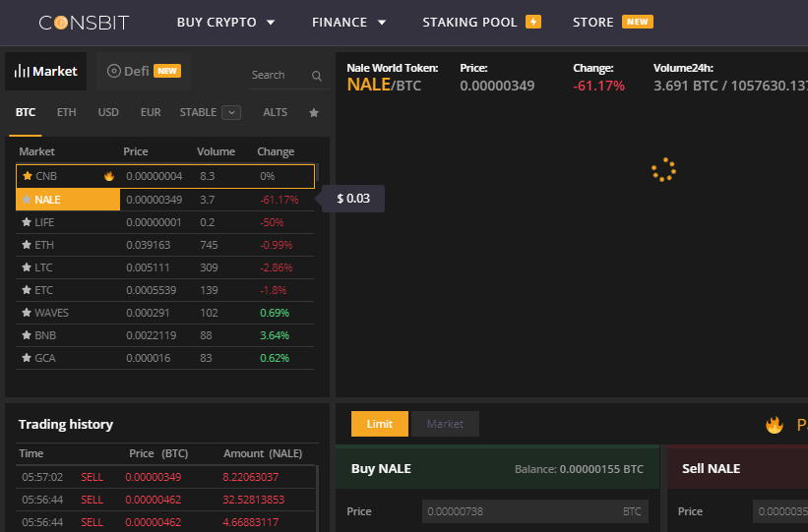Open the Finance menu
Image resolution: width=808 pixels, height=532 pixels.
click(340, 23)
